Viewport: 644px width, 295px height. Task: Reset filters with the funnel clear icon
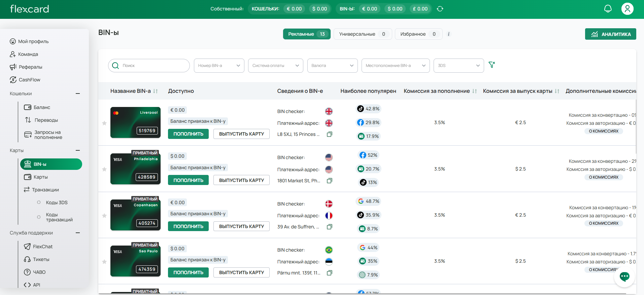492,65
